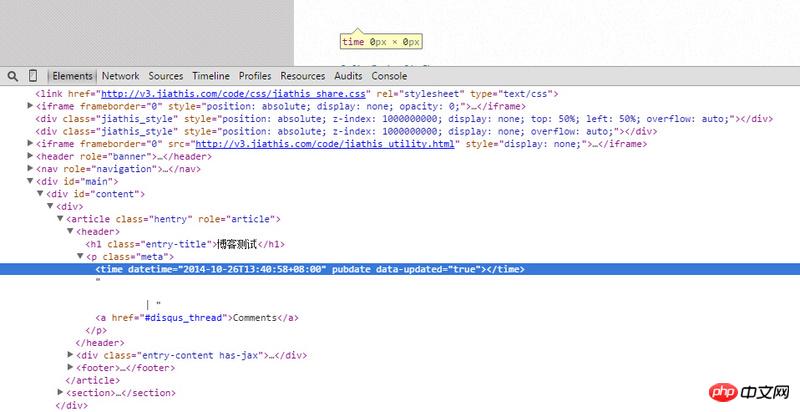Screen dimensions: 800x412
Task: Collapse the unnamed div under content
Action: tap(50, 206)
